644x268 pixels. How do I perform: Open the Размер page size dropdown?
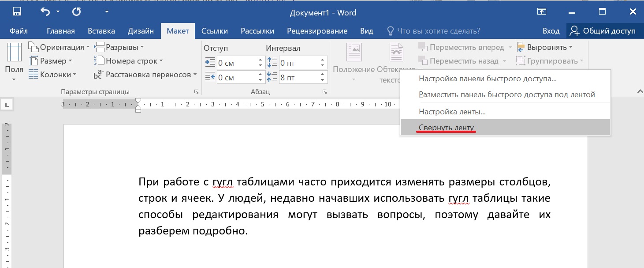coord(50,61)
